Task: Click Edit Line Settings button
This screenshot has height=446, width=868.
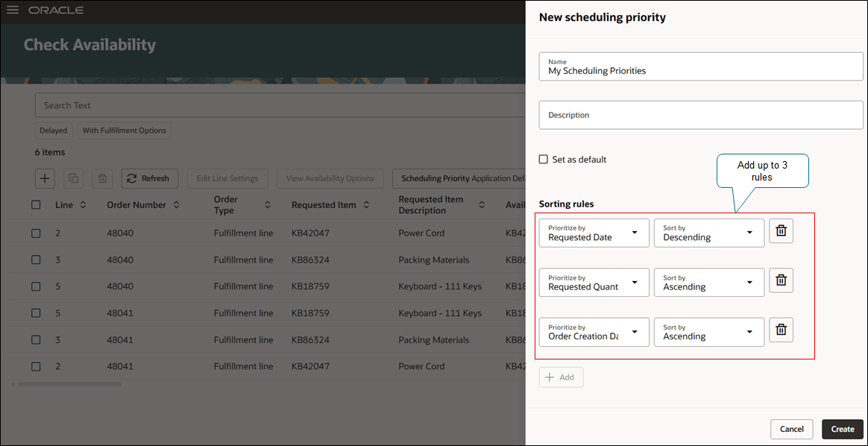Action: (227, 179)
